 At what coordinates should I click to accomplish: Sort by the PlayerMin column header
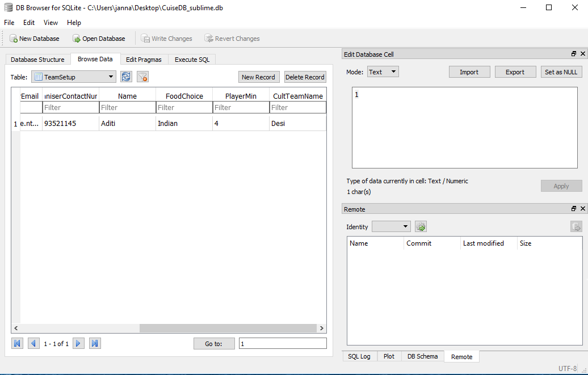pos(241,96)
